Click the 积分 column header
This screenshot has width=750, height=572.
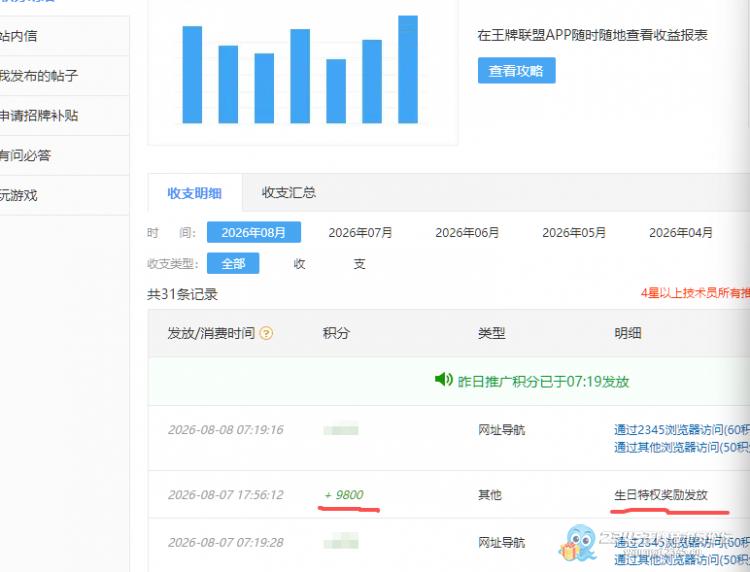(x=336, y=333)
